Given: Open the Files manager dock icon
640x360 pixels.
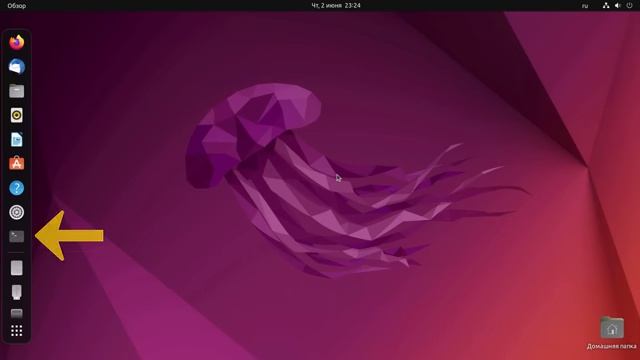Looking at the screenshot, I should pos(17,91).
